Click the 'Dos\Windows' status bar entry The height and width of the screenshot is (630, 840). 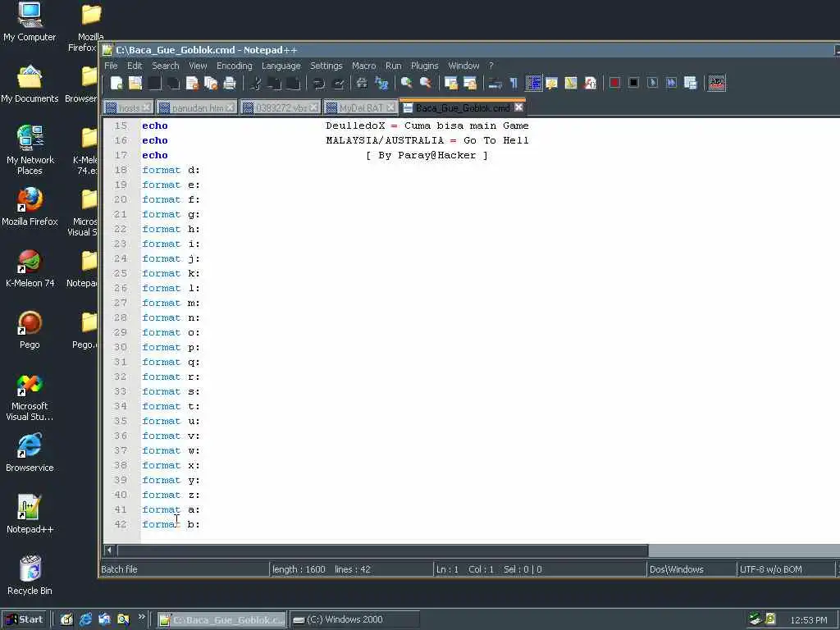(x=676, y=569)
